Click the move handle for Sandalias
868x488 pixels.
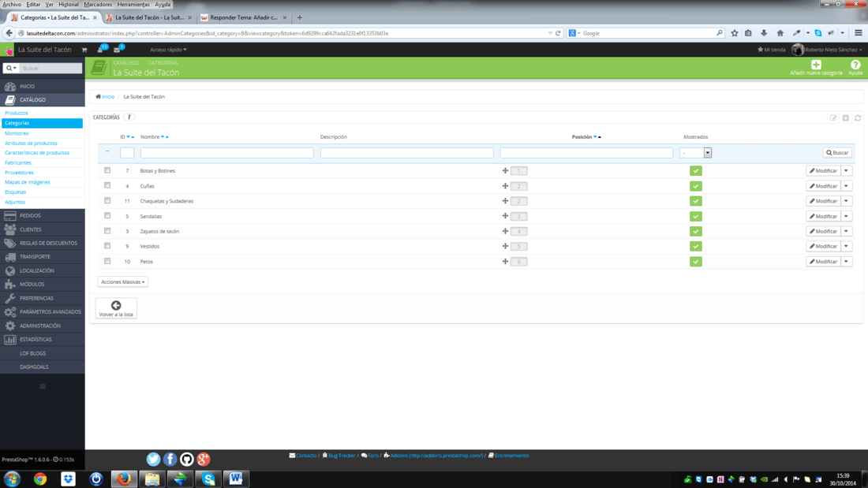[x=505, y=216]
